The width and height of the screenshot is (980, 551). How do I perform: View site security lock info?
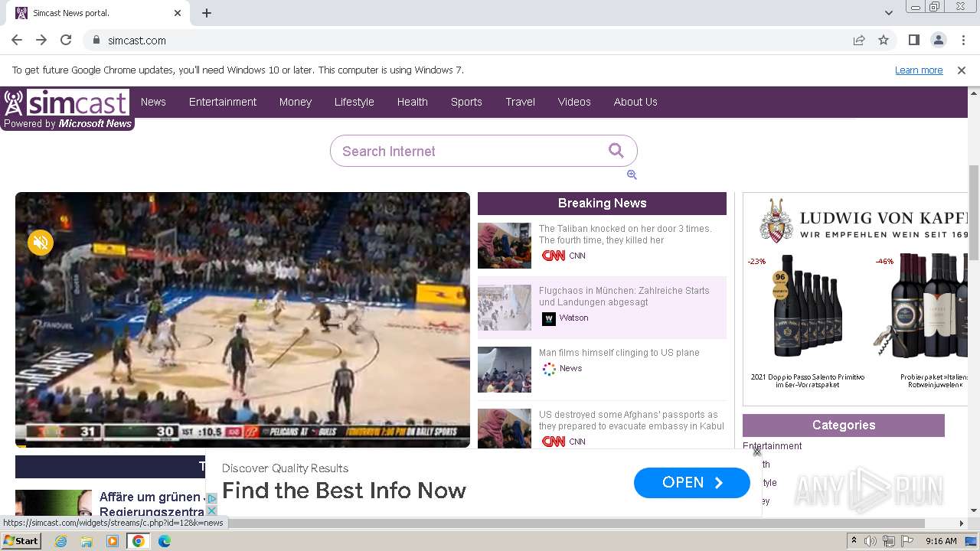[96, 40]
